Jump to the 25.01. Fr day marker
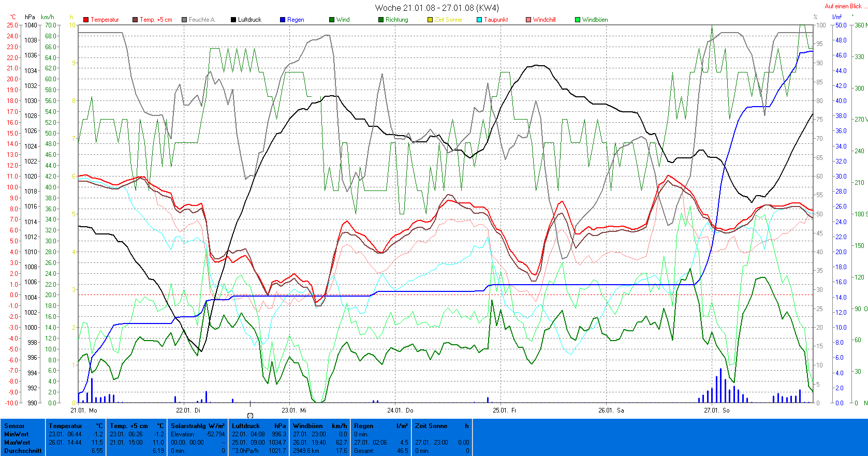 coord(504,410)
